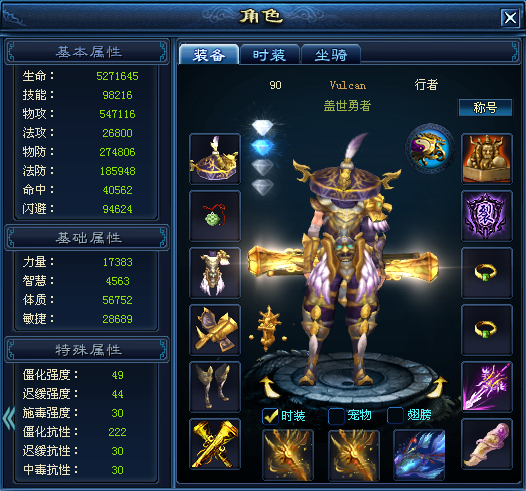Select the purple spear item slot
526x491 pixels.
(x=487, y=387)
